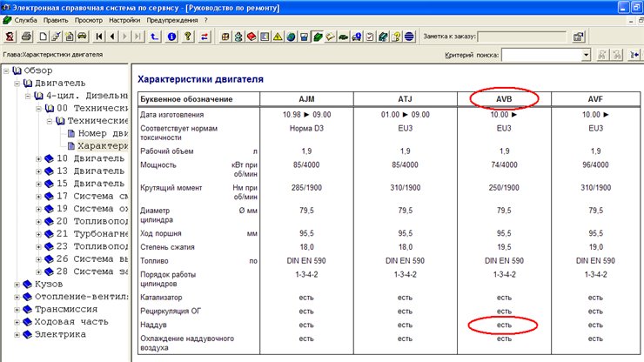Click the red book icon in toolbar
This screenshot has width=644, height=362.
[252, 37]
